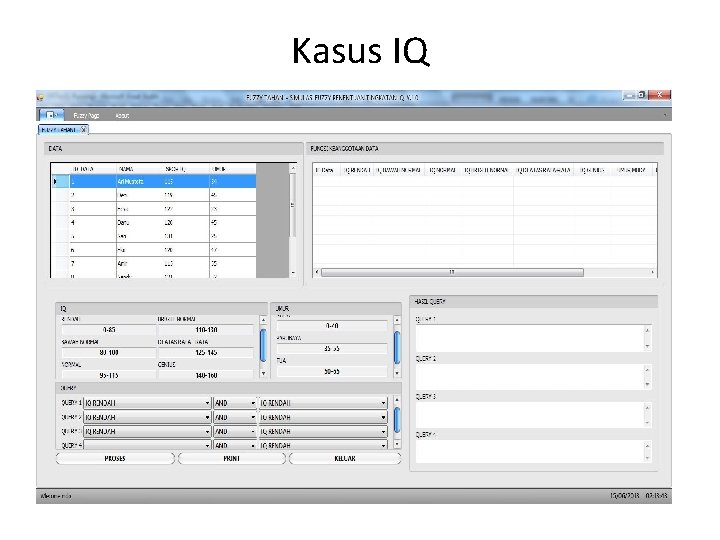
Task: Click the KELUAR button
Action: point(345,458)
